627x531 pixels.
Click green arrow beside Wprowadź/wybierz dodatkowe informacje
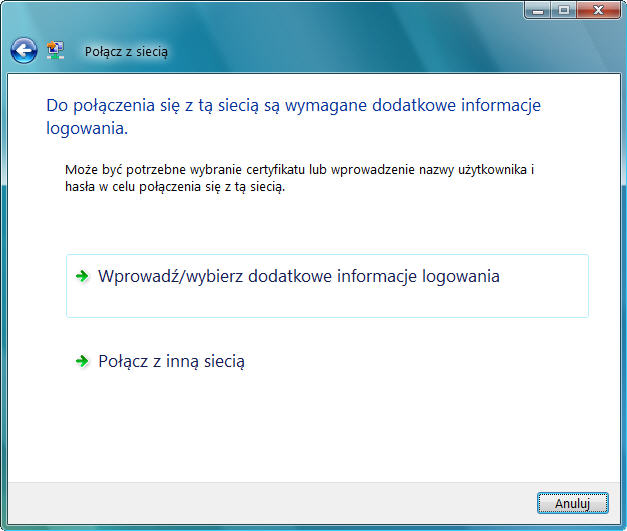click(83, 276)
